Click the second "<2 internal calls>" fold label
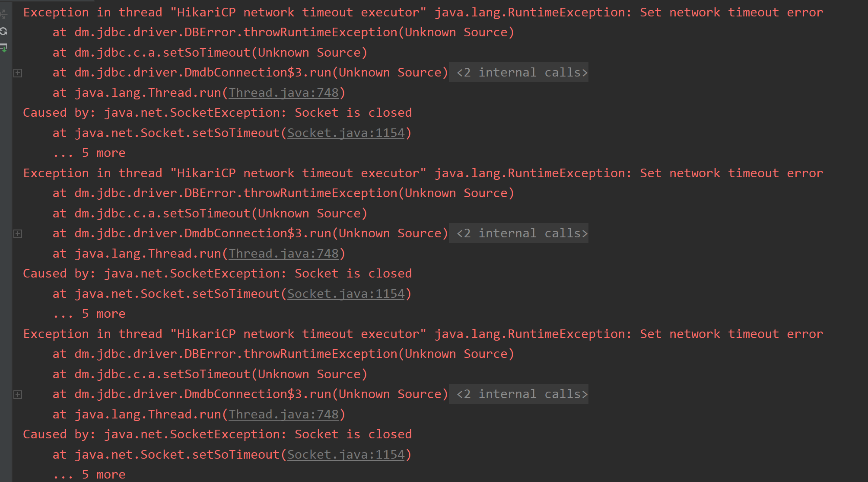This screenshot has height=482, width=868. [x=522, y=233]
